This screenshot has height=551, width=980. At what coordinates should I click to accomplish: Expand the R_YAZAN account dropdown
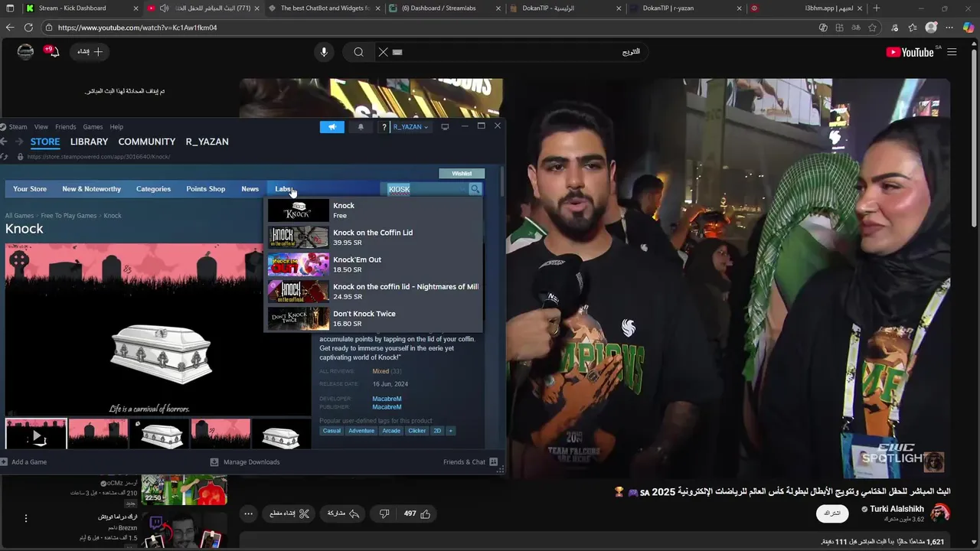(x=411, y=127)
